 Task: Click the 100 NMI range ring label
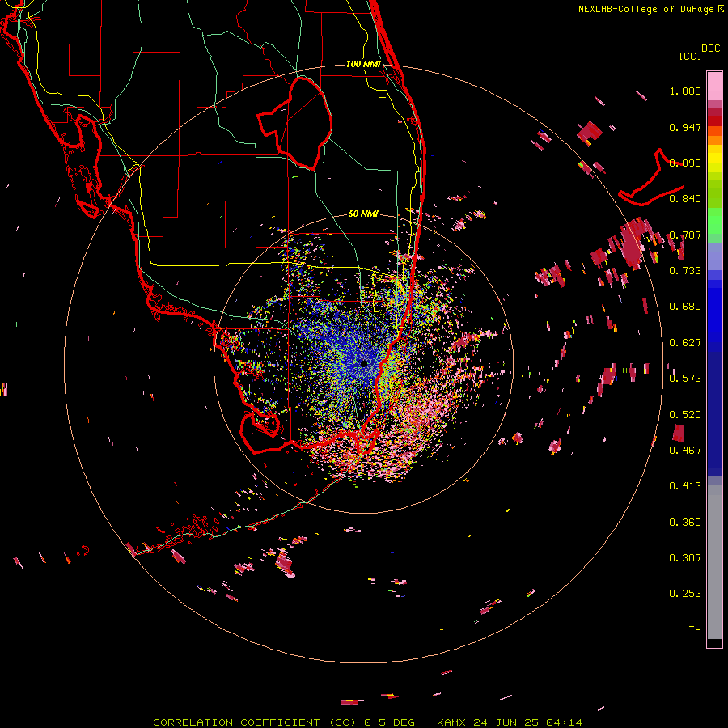[x=363, y=64]
